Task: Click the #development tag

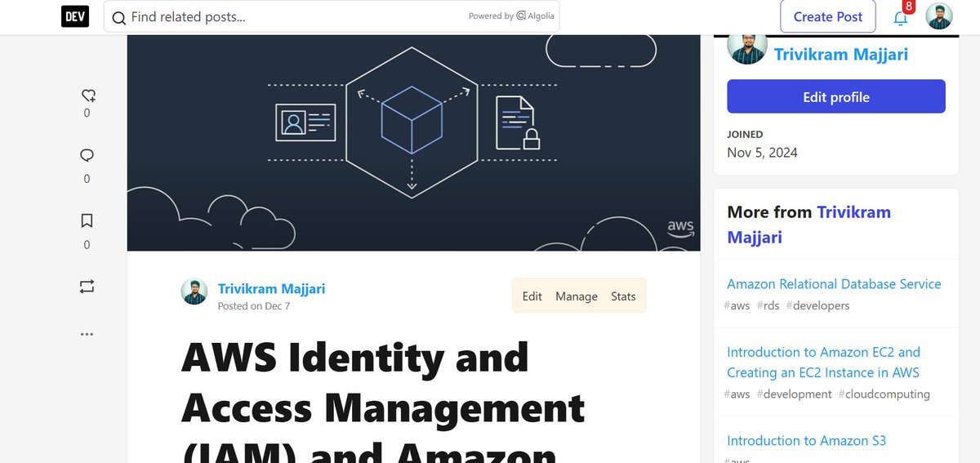Action: click(x=794, y=394)
